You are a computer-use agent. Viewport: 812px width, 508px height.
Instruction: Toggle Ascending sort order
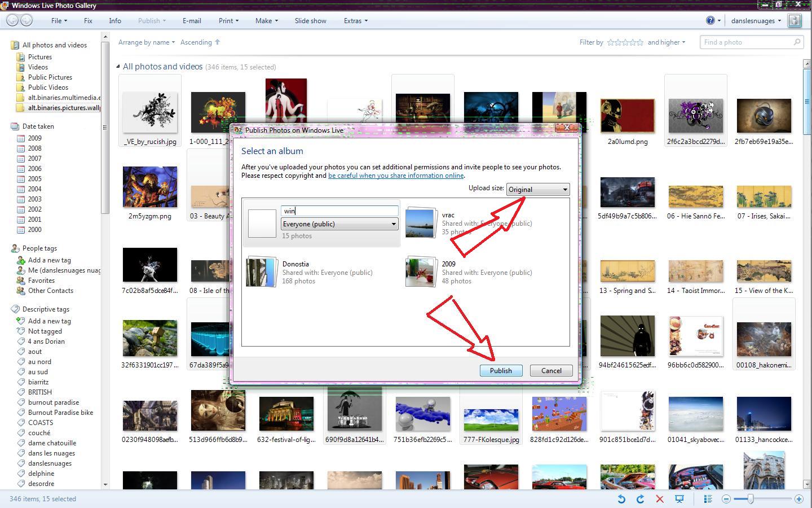tap(200, 42)
